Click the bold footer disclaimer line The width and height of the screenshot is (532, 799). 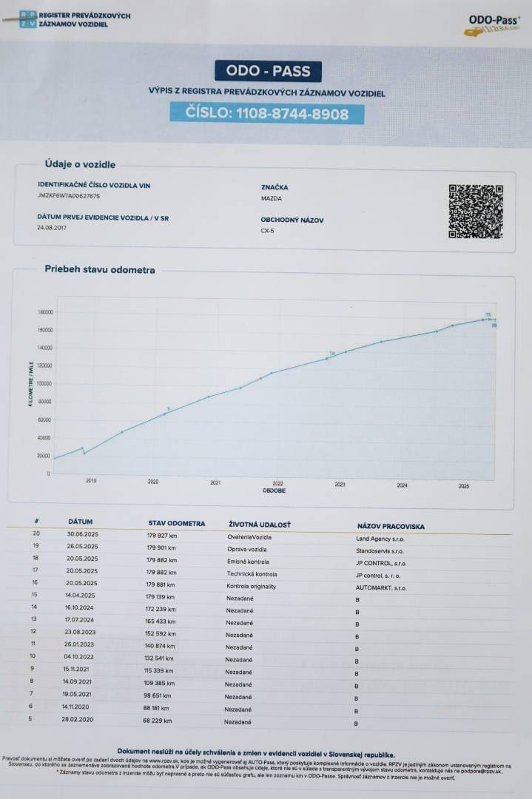(256, 753)
